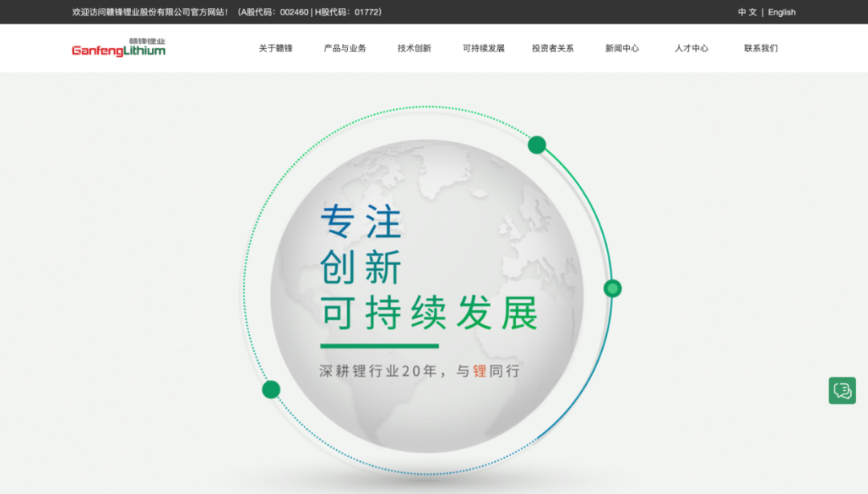Select 可持续发展 in the top navigation bar

484,48
